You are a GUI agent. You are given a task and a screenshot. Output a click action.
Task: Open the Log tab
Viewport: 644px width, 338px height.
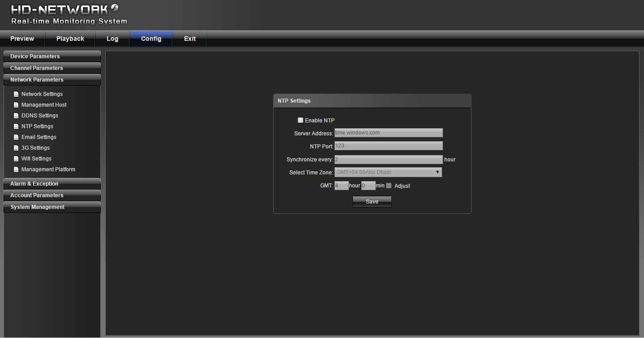112,39
